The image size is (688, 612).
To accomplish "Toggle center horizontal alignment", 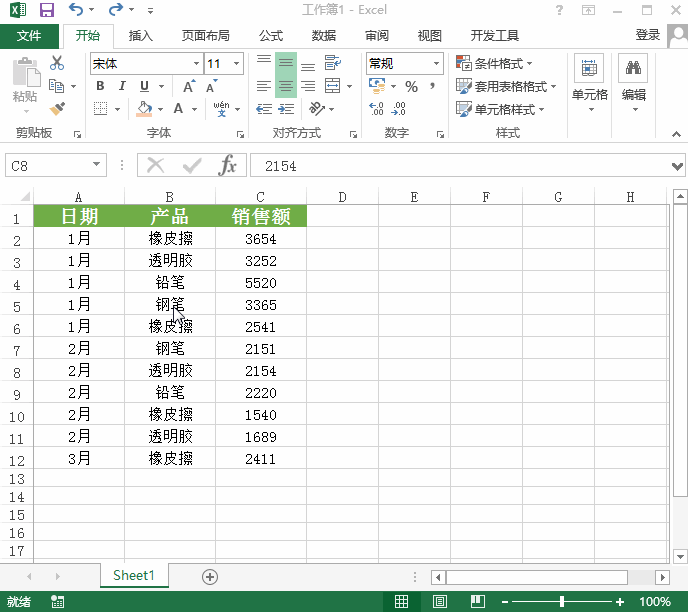I will [x=286, y=86].
